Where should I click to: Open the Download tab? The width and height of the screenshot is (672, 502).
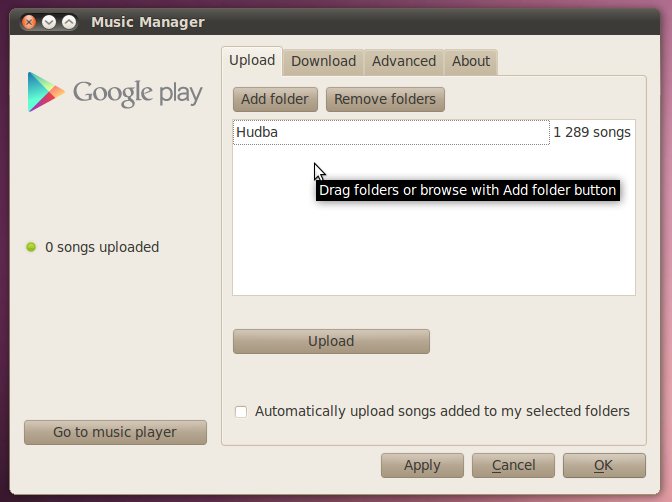tap(323, 61)
